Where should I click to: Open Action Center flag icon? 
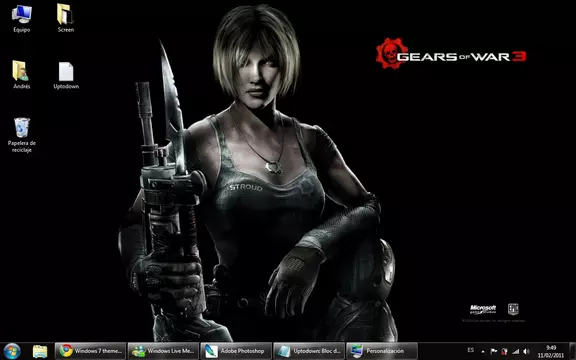pyautogui.click(x=494, y=352)
